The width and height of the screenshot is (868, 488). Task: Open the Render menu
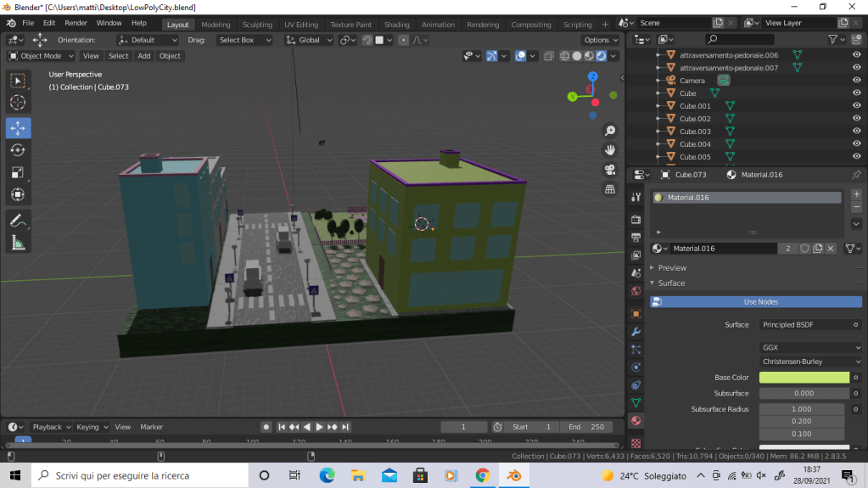(x=76, y=23)
